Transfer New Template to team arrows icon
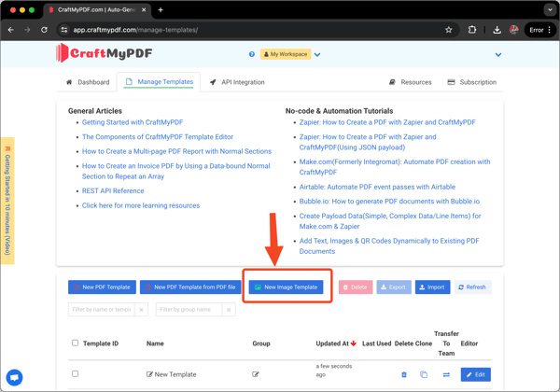Screen dimensions: 560x392 446,374
